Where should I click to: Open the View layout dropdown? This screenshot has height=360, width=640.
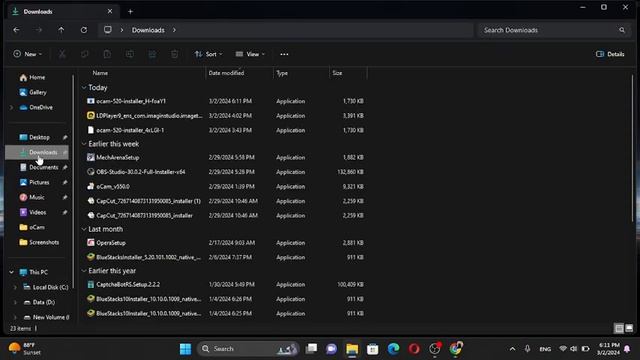(x=250, y=54)
